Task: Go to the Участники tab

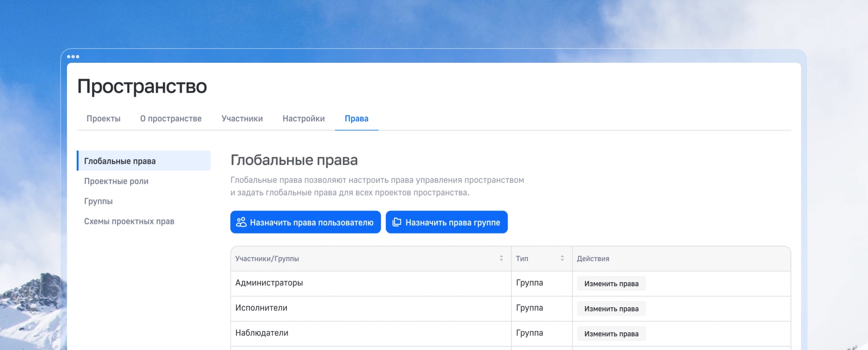Action: (x=242, y=119)
